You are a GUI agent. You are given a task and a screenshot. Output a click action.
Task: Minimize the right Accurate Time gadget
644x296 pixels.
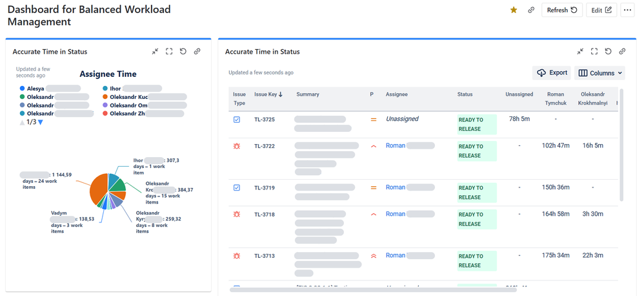click(581, 52)
